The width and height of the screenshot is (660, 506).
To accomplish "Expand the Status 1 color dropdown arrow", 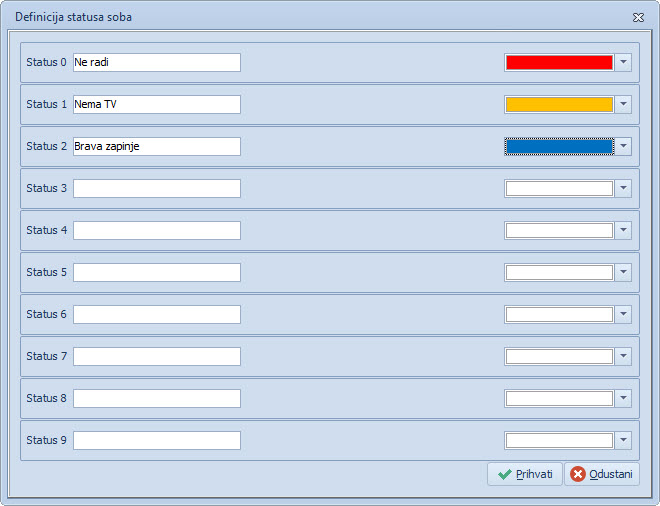I will point(624,104).
